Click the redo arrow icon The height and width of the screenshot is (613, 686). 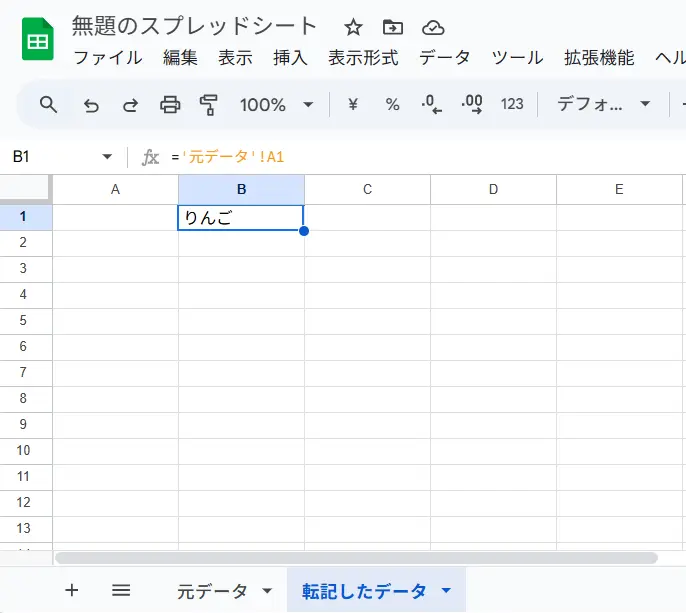click(x=130, y=104)
